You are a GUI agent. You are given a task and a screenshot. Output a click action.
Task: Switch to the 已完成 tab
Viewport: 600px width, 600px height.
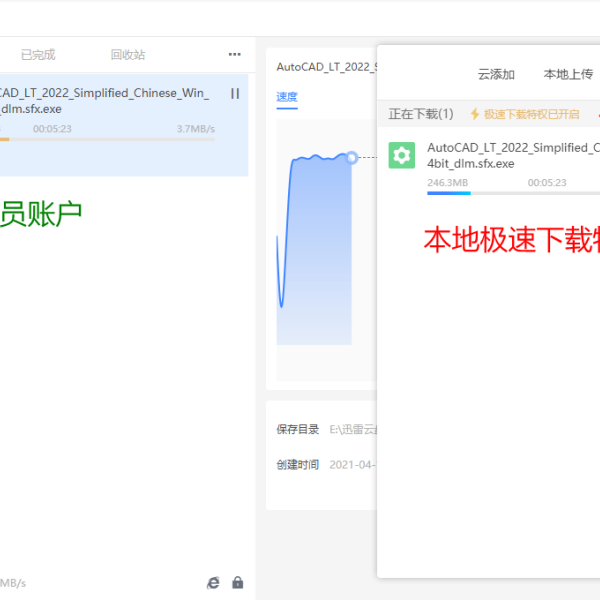38,55
